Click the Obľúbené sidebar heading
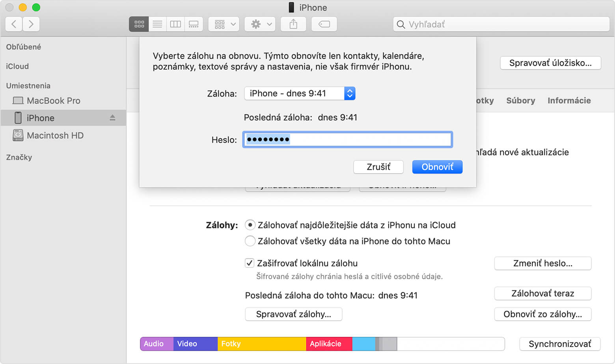This screenshot has height=364, width=615. (24, 47)
